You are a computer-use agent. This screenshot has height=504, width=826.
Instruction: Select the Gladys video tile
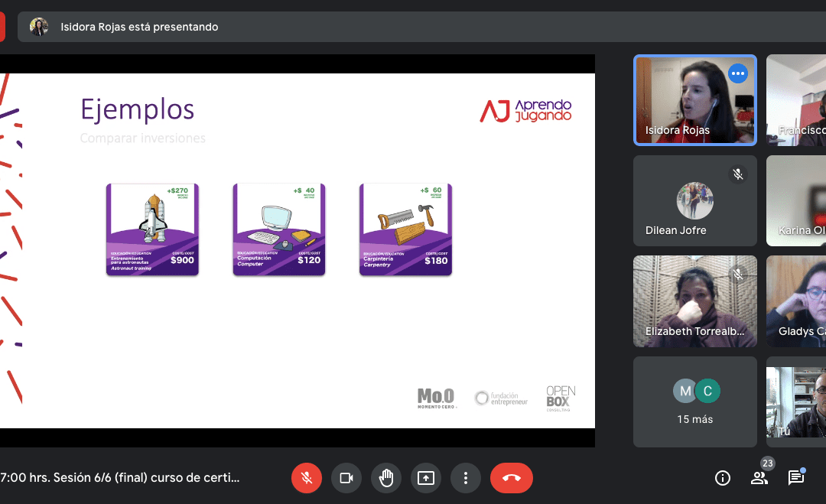click(x=796, y=301)
